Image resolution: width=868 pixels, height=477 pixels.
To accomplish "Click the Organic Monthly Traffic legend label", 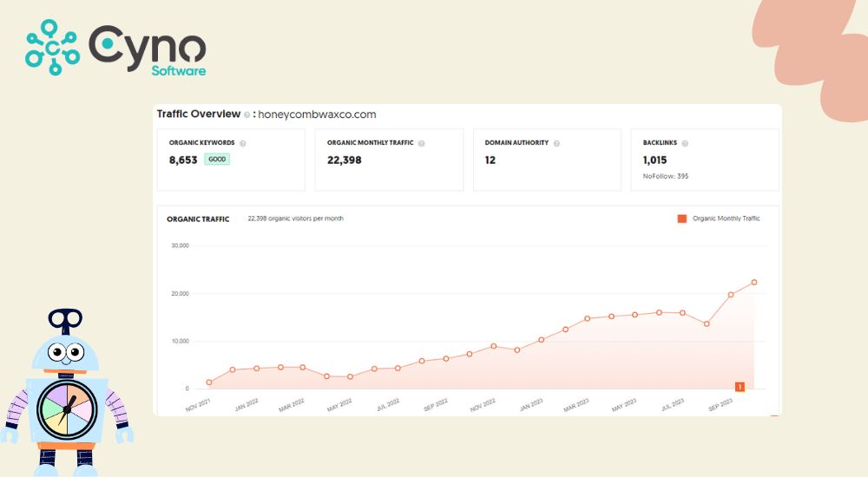I will click(726, 219).
